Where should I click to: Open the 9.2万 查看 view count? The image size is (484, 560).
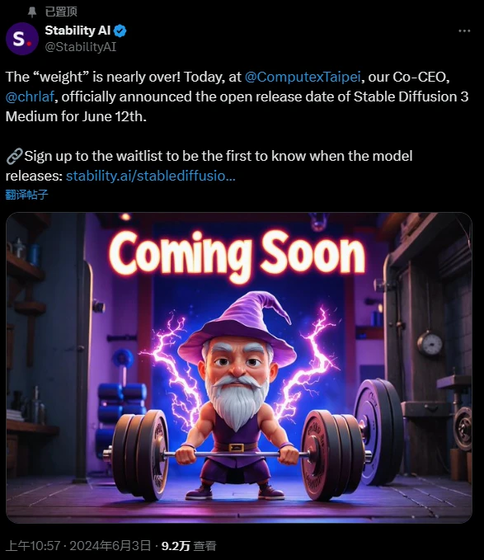(189, 546)
